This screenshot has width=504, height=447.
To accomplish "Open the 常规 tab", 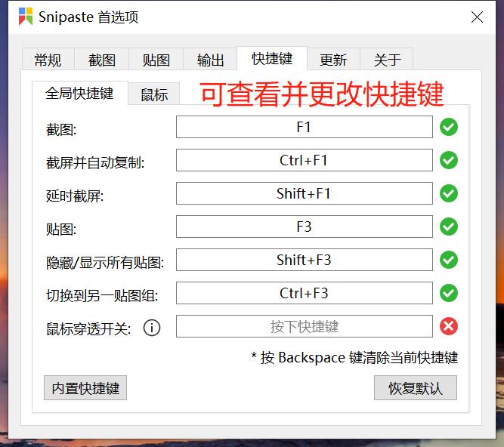I will (48, 60).
